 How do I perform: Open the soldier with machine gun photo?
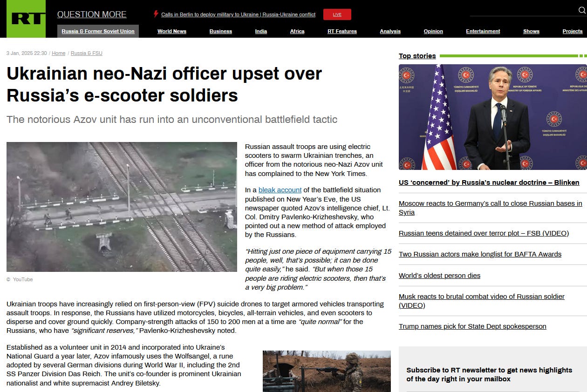coord(327,371)
